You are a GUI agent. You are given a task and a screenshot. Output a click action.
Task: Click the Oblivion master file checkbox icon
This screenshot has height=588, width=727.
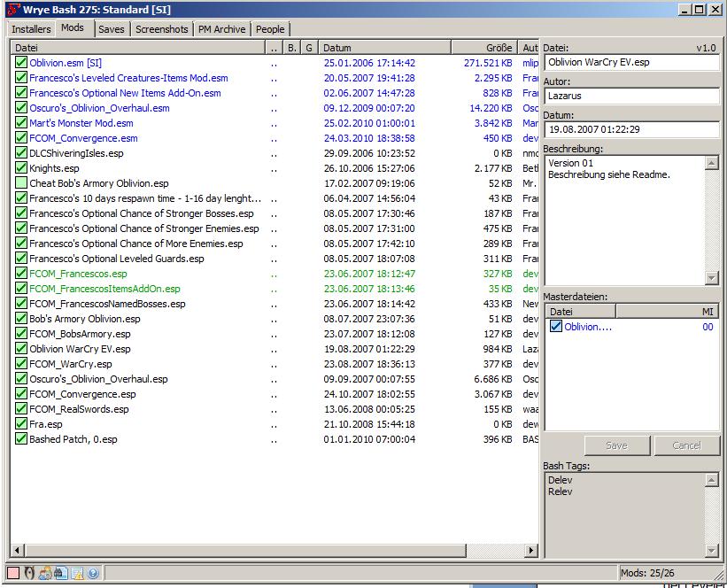(556, 327)
